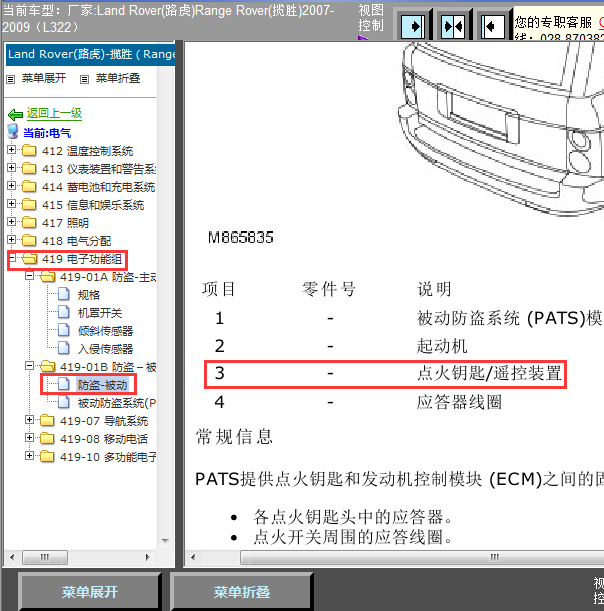
Task: Click the 418 电气分配 folder icon
Action: [x=29, y=240]
